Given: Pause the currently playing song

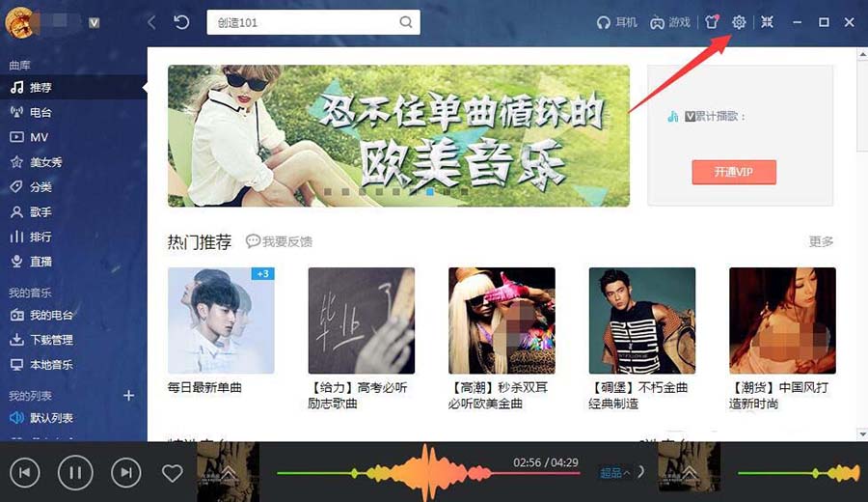Looking at the screenshot, I should click(x=75, y=473).
